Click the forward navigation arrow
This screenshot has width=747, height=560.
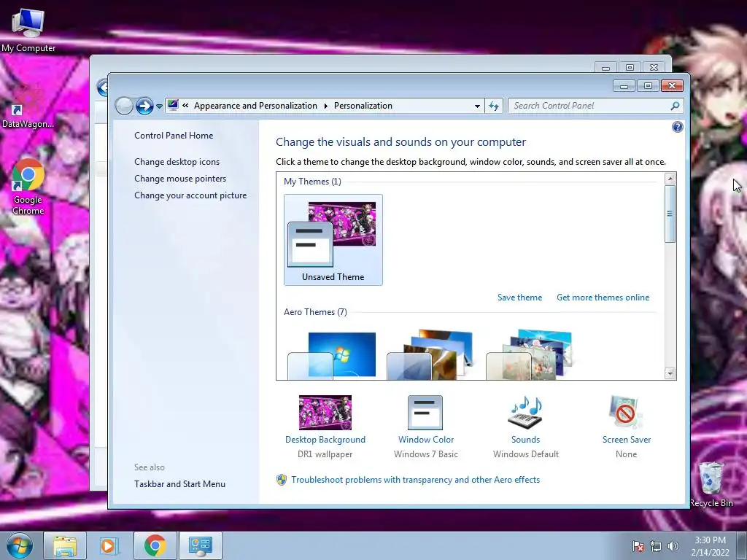144,106
